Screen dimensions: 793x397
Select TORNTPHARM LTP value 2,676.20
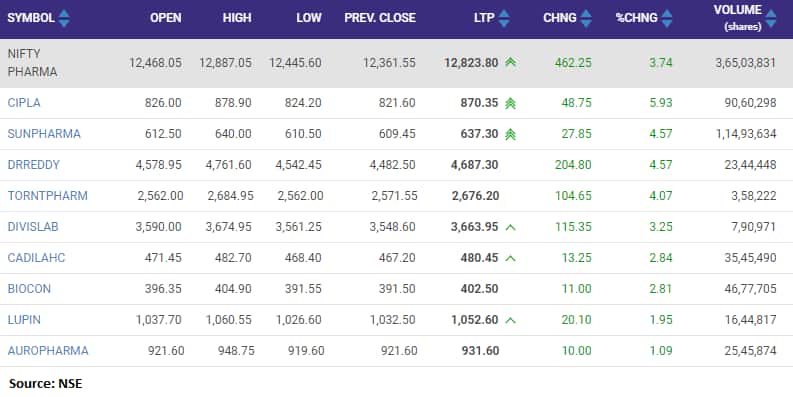click(x=475, y=196)
